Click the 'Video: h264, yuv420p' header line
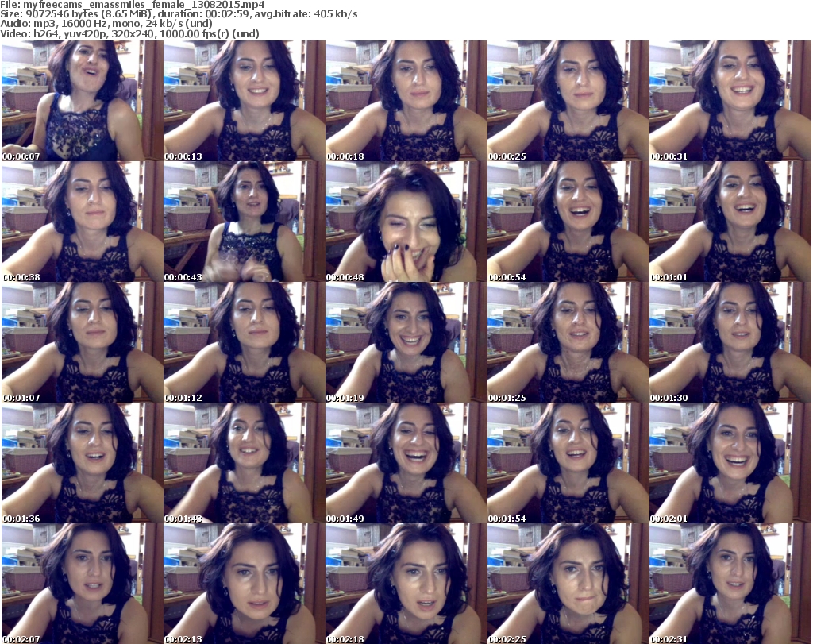813x644 pixels. [129, 33]
